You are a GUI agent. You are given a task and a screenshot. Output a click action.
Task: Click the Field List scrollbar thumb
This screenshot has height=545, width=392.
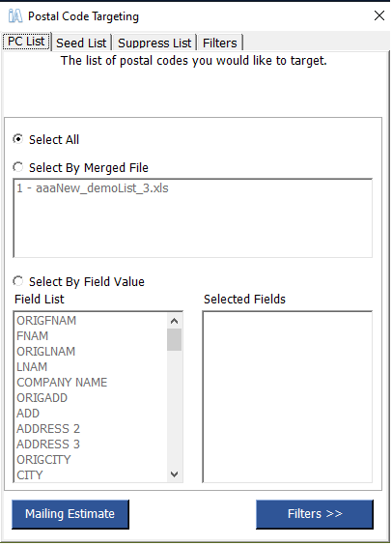pos(175,340)
